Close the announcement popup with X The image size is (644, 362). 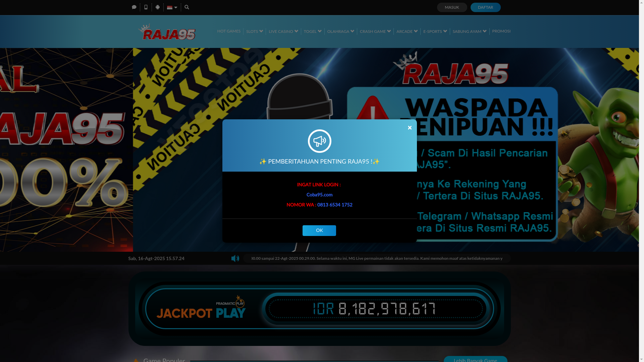[x=410, y=128]
